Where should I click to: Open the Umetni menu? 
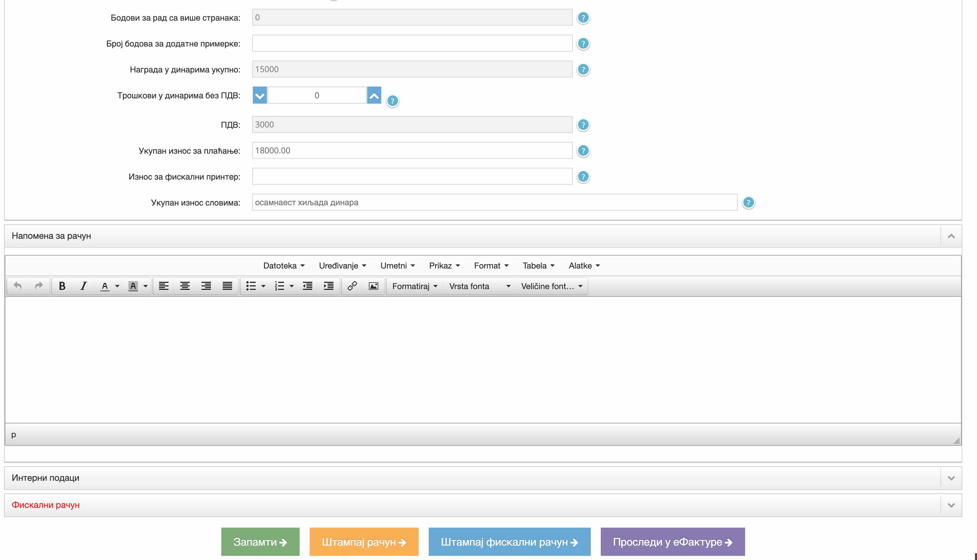pos(397,266)
